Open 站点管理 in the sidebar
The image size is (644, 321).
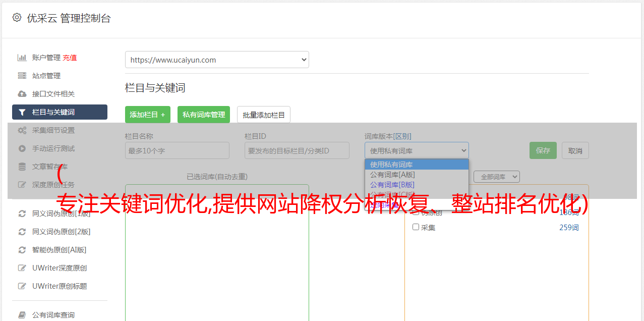click(x=46, y=76)
